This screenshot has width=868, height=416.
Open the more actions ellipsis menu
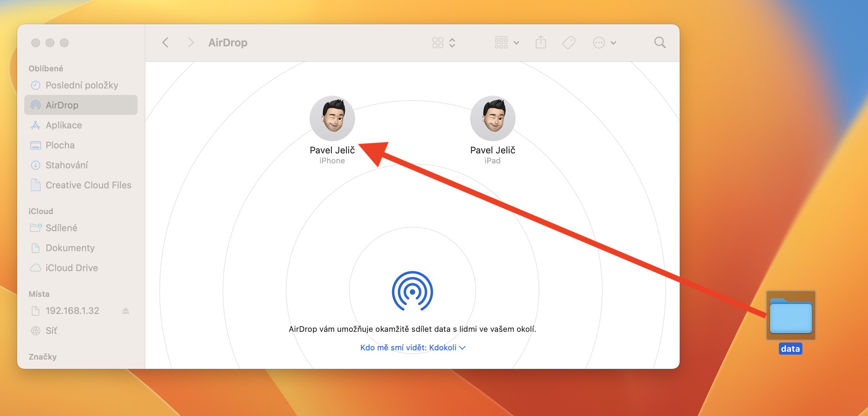(x=604, y=43)
